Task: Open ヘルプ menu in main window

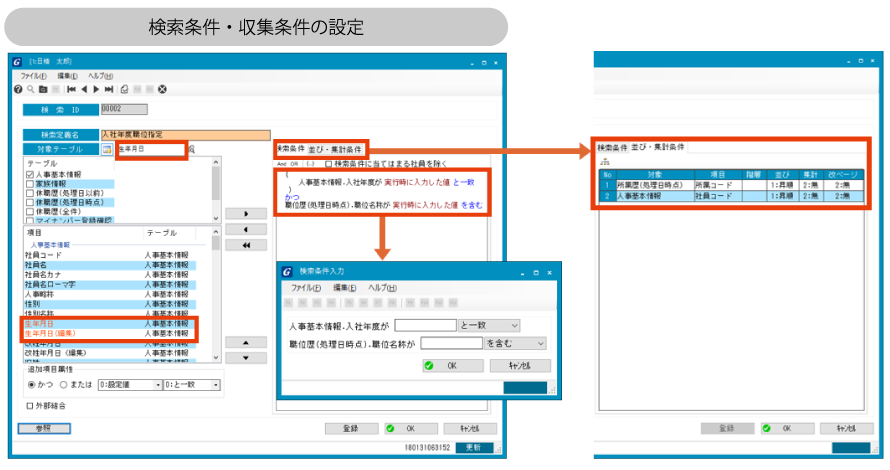Action: [100, 76]
